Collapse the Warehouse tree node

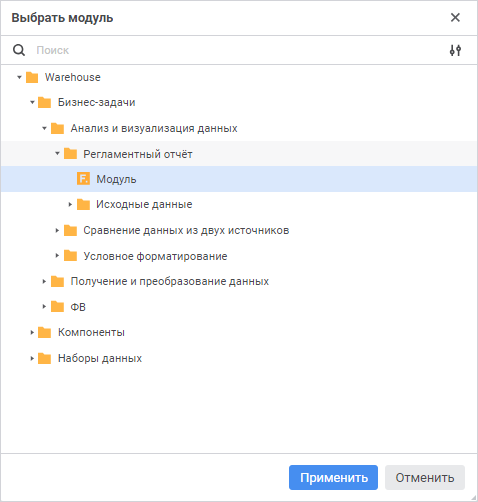[19, 77]
